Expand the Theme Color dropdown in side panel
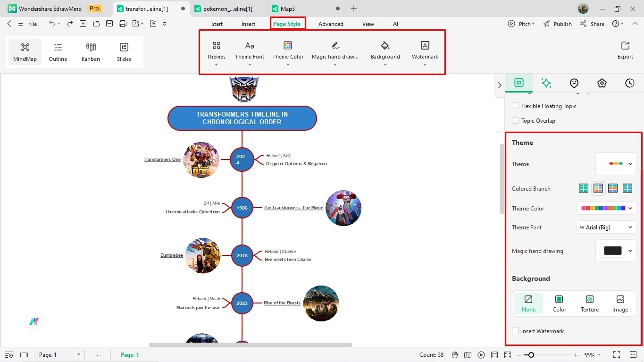The height and width of the screenshot is (362, 644). pyautogui.click(x=606, y=208)
